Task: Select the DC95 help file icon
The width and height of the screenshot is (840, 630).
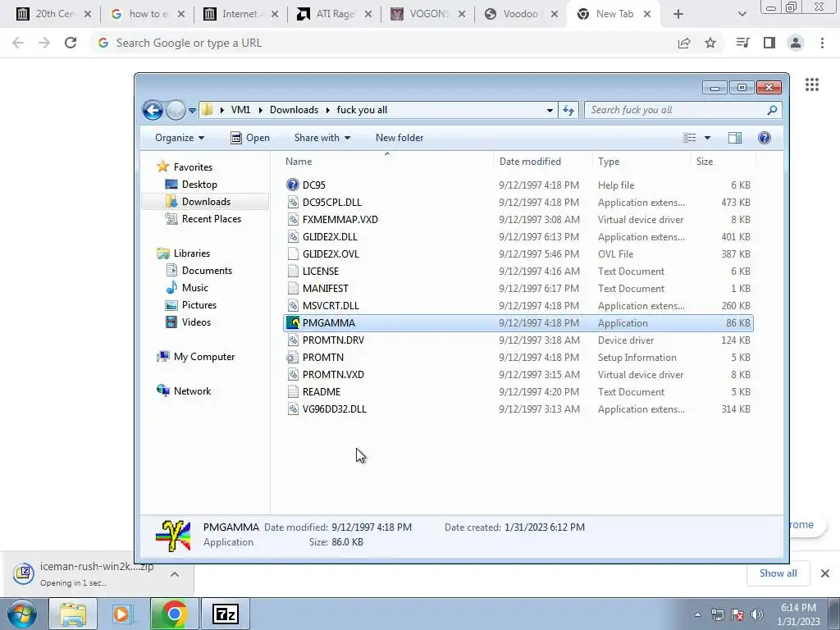Action: pyautogui.click(x=293, y=185)
